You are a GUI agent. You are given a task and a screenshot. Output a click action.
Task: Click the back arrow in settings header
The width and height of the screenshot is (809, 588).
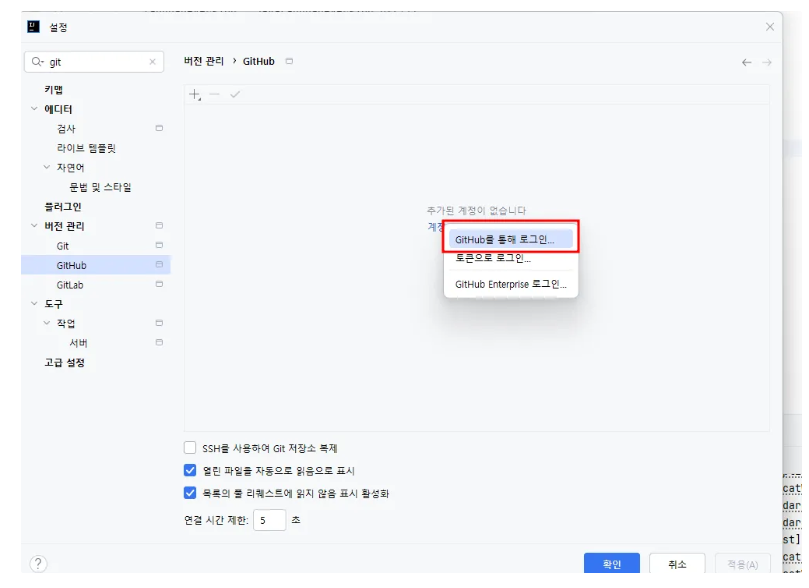coord(746,62)
